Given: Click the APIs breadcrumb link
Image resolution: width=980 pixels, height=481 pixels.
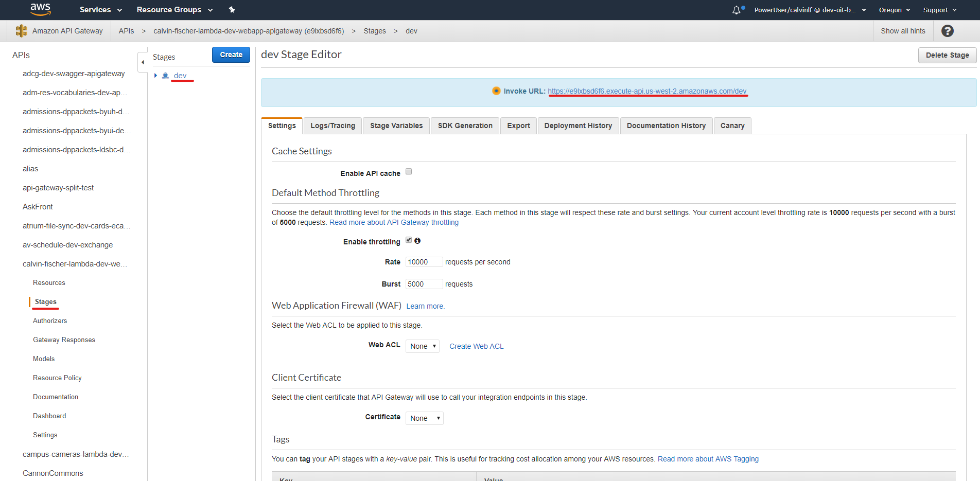Looking at the screenshot, I should coord(126,31).
